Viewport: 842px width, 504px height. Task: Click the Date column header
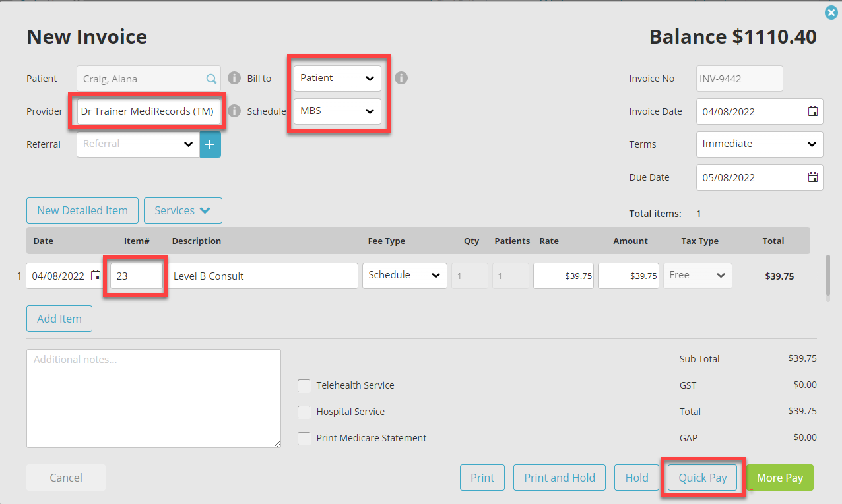[x=43, y=241]
